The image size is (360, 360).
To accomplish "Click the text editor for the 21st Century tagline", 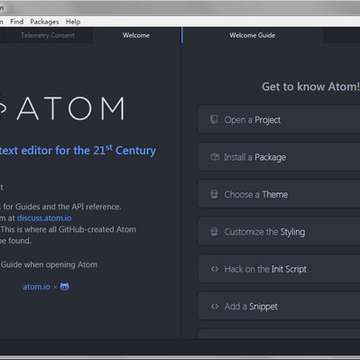I will pyautogui.click(x=78, y=150).
